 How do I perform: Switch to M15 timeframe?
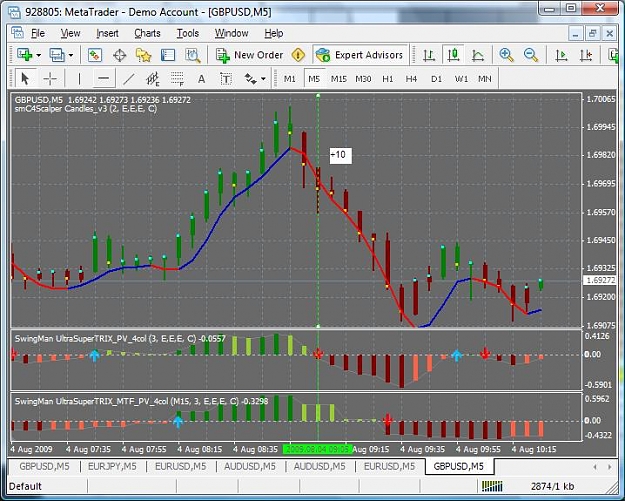[338, 79]
